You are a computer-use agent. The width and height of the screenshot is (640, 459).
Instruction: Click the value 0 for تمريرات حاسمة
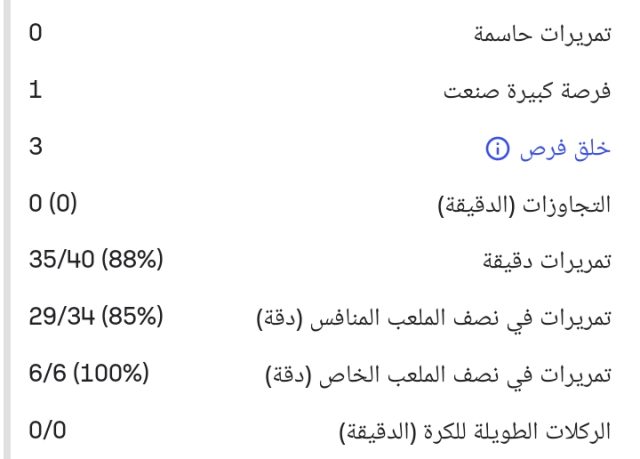pos(36,35)
